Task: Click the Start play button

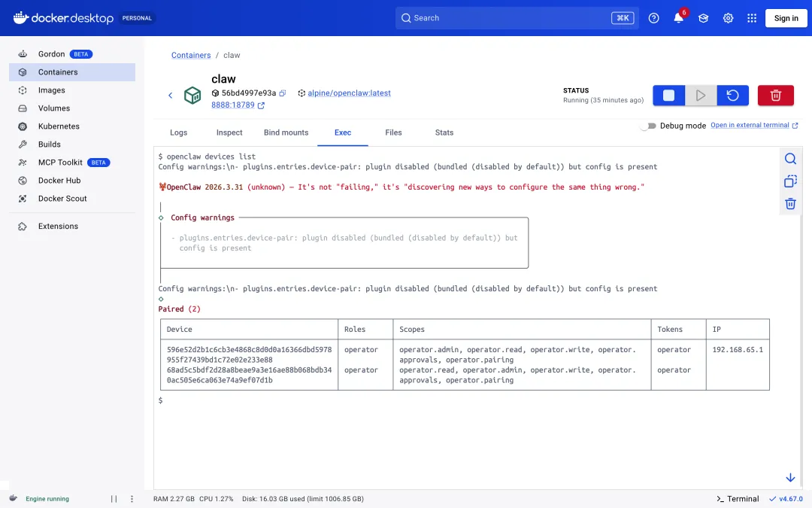Action: (x=701, y=96)
